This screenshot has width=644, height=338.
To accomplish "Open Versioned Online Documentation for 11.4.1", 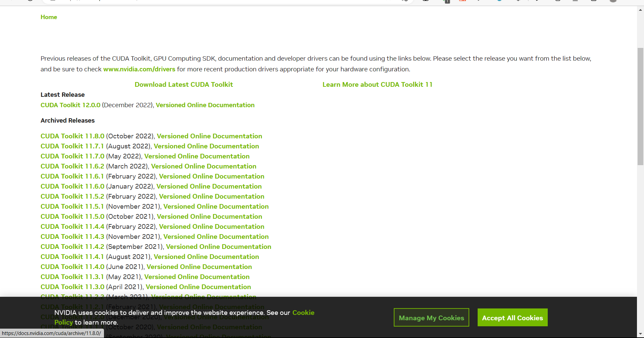I will tap(206, 257).
